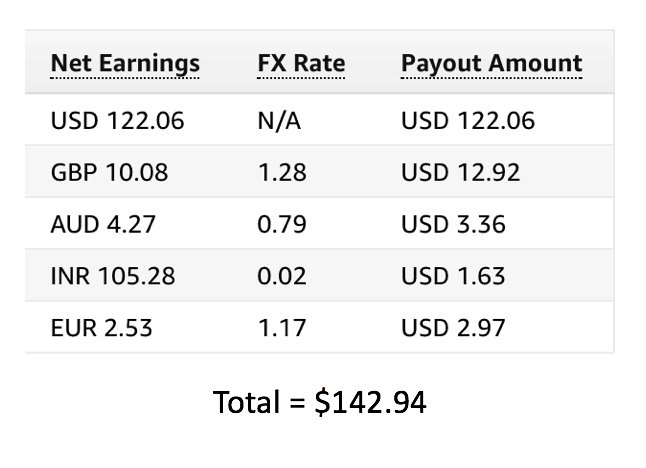Select the USD 122.06 net earnings cell
Viewport: 646px width, 468px height.
coord(117,121)
